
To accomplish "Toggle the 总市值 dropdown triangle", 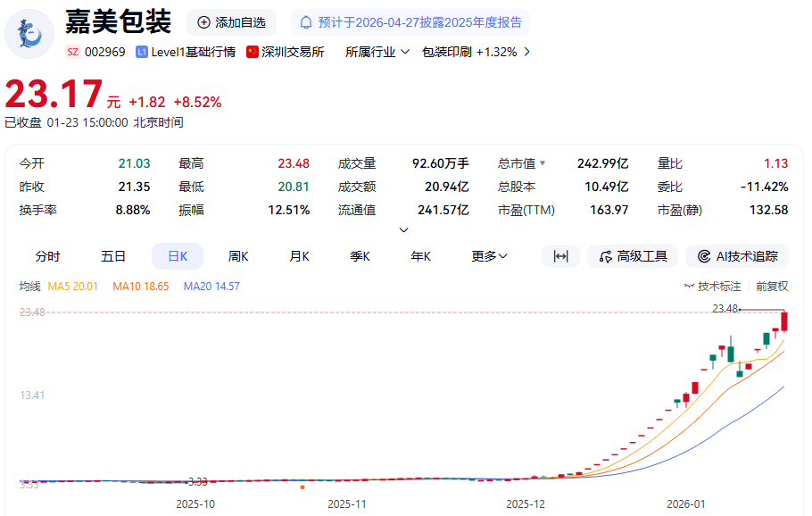I will [x=542, y=164].
